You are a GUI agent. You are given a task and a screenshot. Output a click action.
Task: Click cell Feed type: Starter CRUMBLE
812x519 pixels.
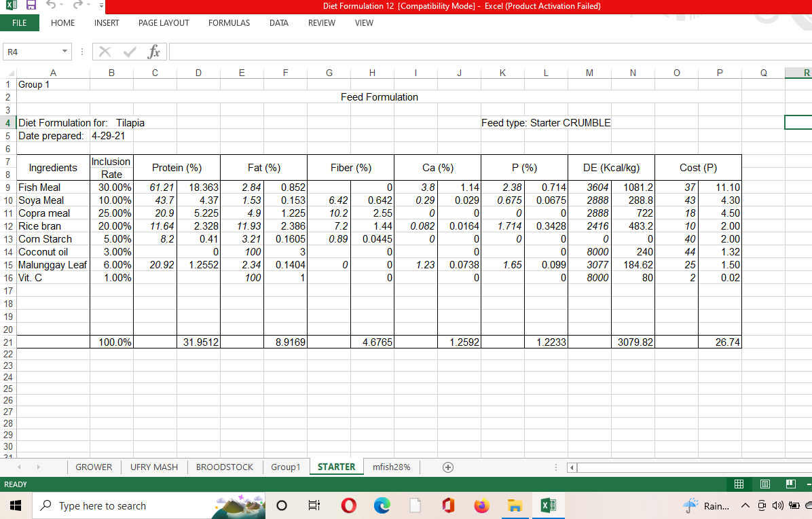[x=546, y=123]
